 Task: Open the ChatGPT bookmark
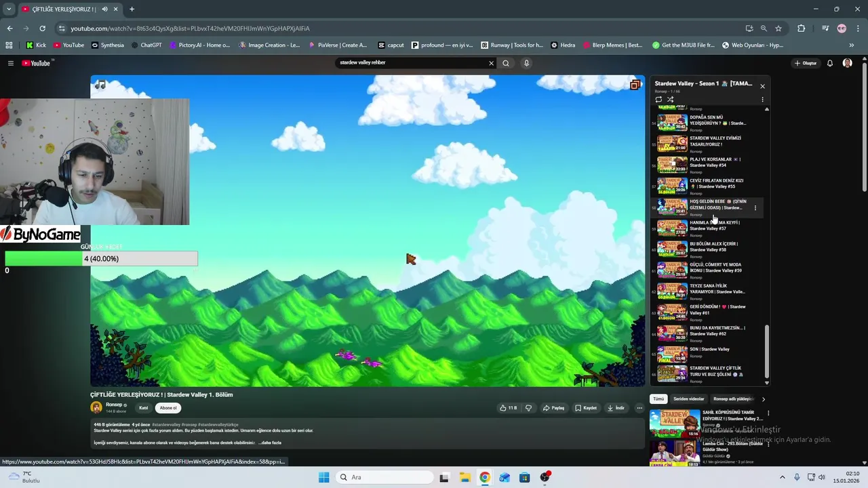[146, 45]
